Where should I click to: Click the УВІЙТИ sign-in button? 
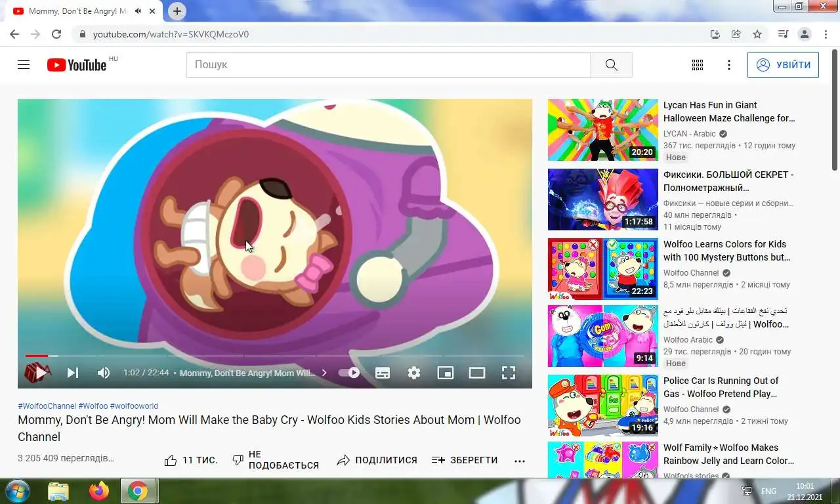(x=783, y=65)
